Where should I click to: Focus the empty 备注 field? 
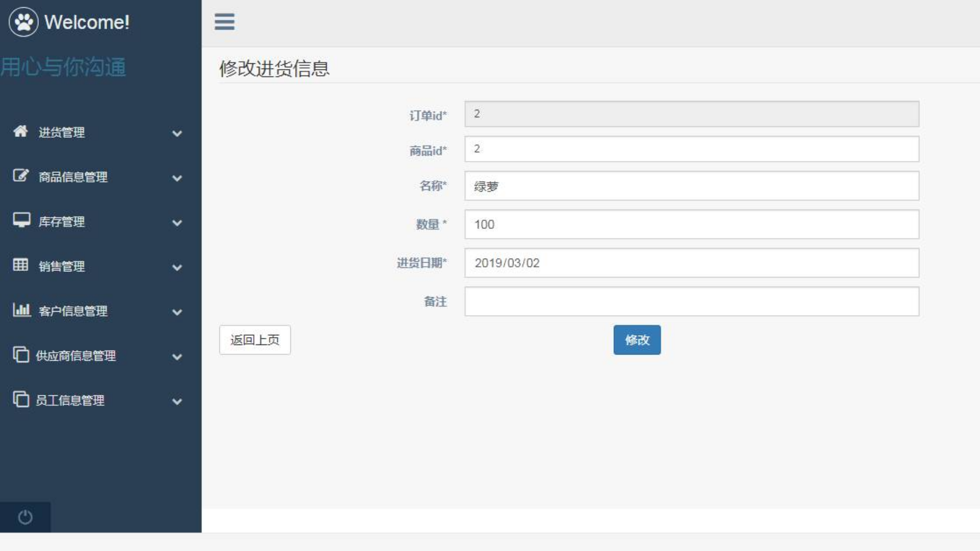tap(692, 302)
